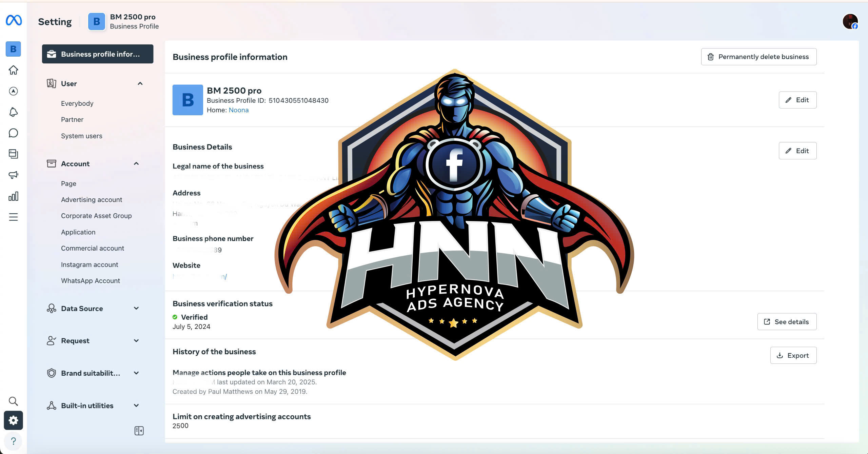Screen dimensions: 868x454
Task: Open the bar chart insights icon
Action: pyautogui.click(x=13, y=196)
